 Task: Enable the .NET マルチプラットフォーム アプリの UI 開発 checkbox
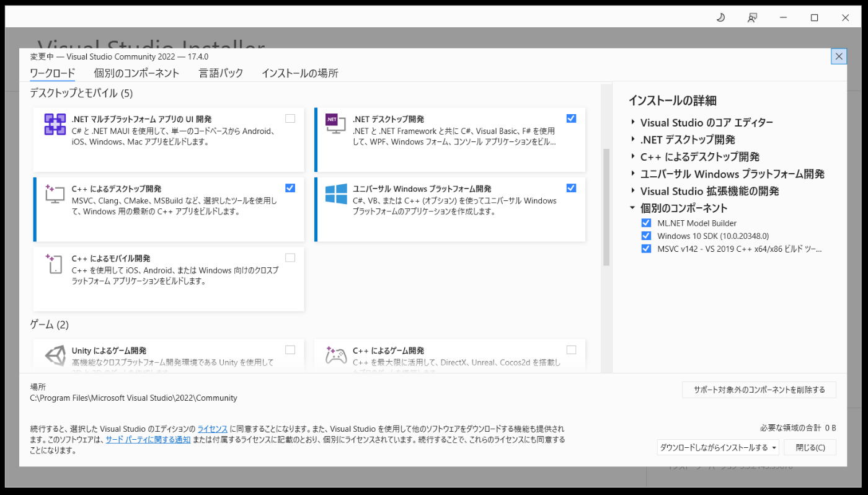tap(290, 118)
